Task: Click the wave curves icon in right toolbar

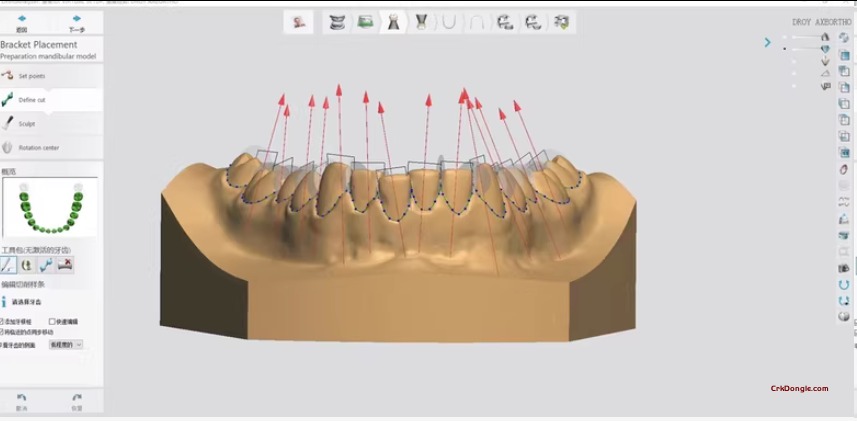Action: pyautogui.click(x=843, y=203)
